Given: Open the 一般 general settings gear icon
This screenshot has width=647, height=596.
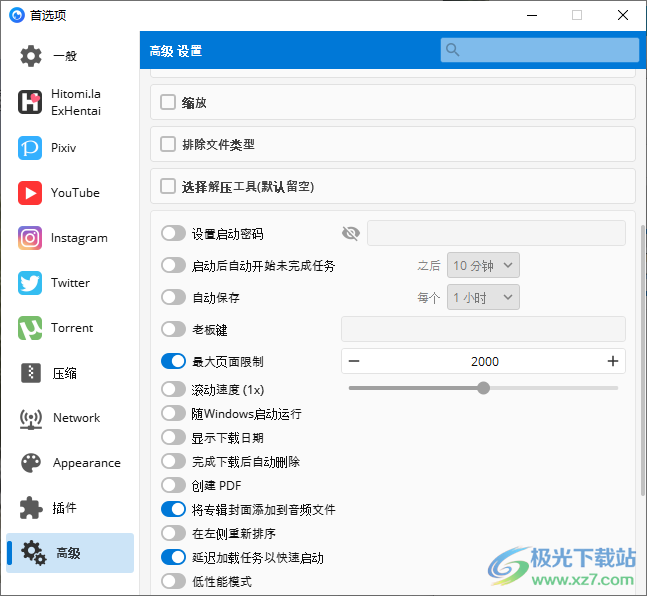Looking at the screenshot, I should tap(31, 56).
